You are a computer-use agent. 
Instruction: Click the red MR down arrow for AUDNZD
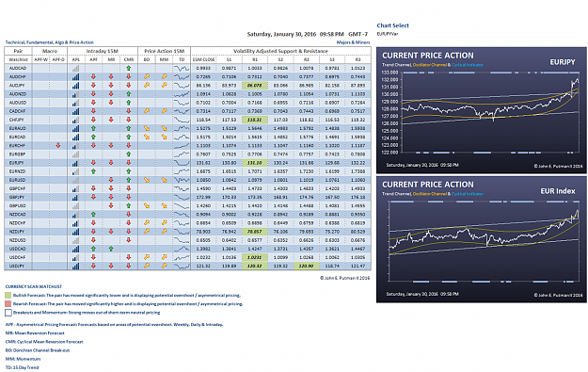(111, 94)
